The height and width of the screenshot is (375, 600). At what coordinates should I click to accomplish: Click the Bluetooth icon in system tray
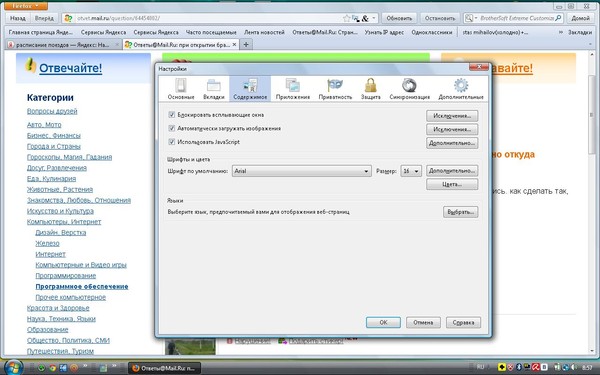point(519,367)
